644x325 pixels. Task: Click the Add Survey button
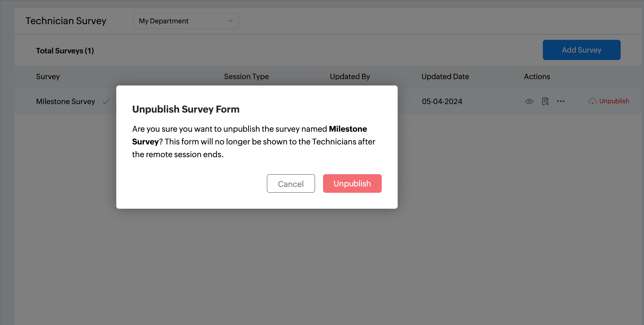click(x=581, y=50)
